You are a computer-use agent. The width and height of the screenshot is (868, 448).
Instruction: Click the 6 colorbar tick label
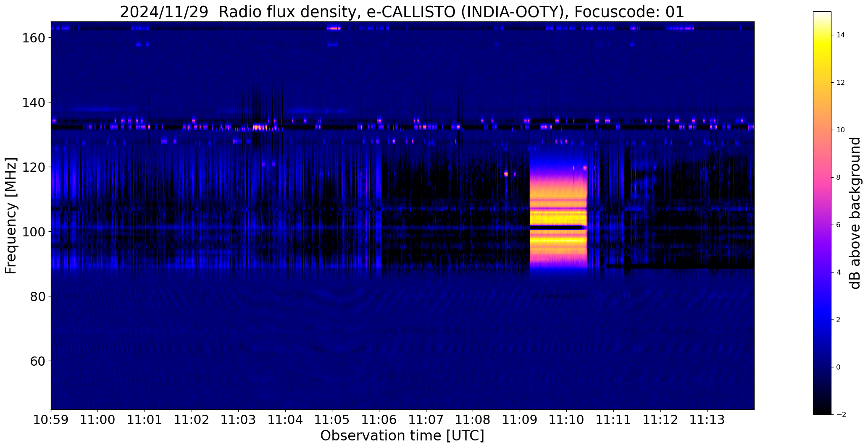pos(839,225)
